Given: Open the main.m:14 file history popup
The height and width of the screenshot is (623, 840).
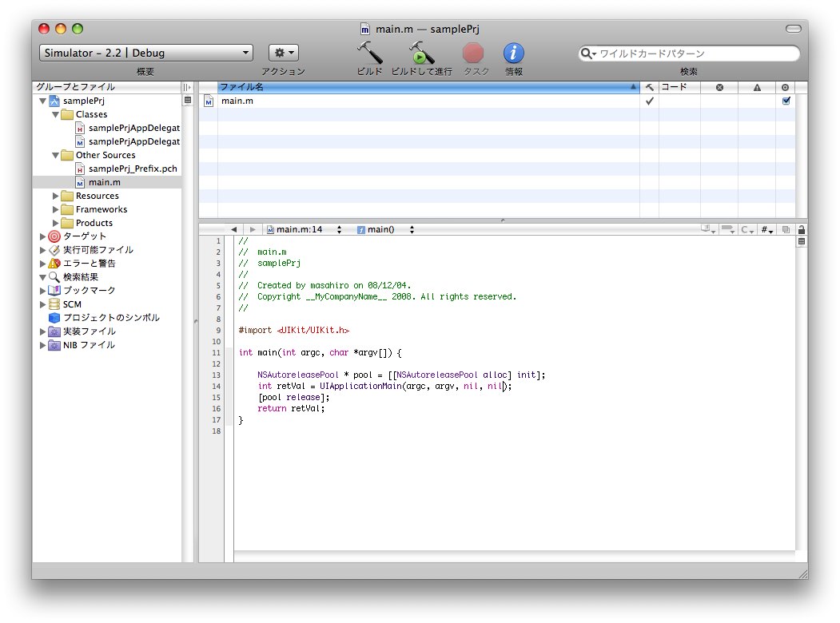Looking at the screenshot, I should tap(304, 229).
